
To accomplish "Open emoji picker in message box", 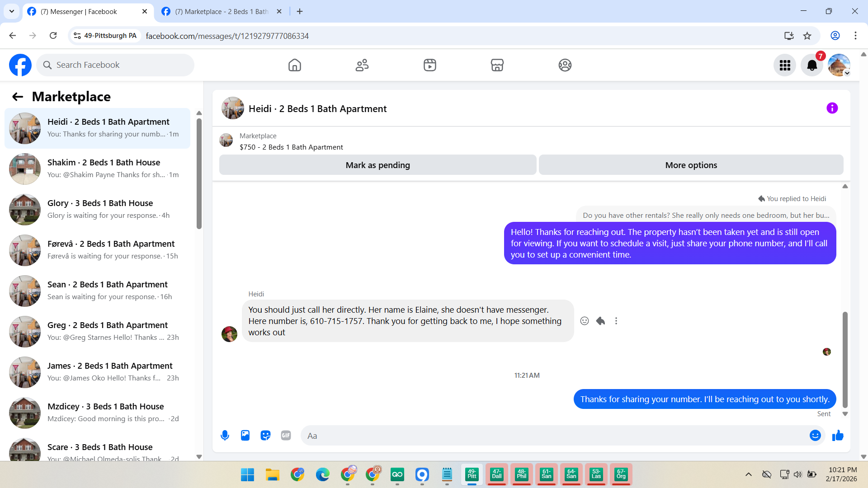I will click(x=815, y=436).
